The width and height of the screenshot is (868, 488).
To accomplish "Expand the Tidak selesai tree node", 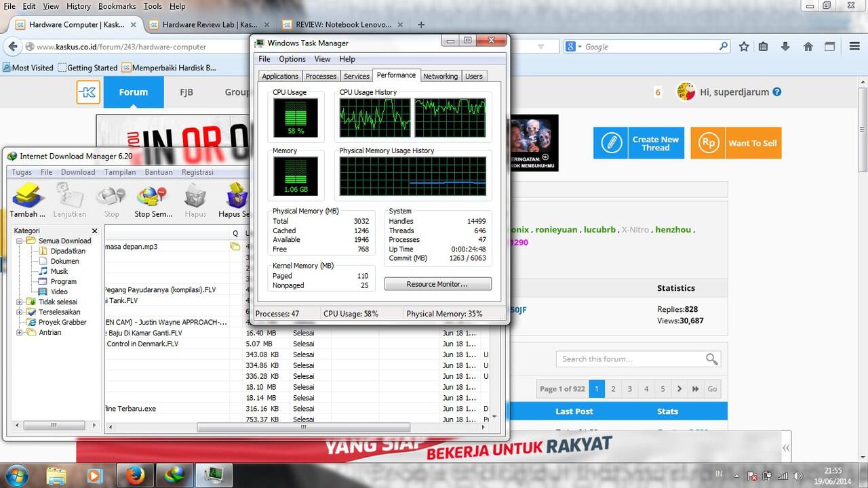I will tap(20, 302).
